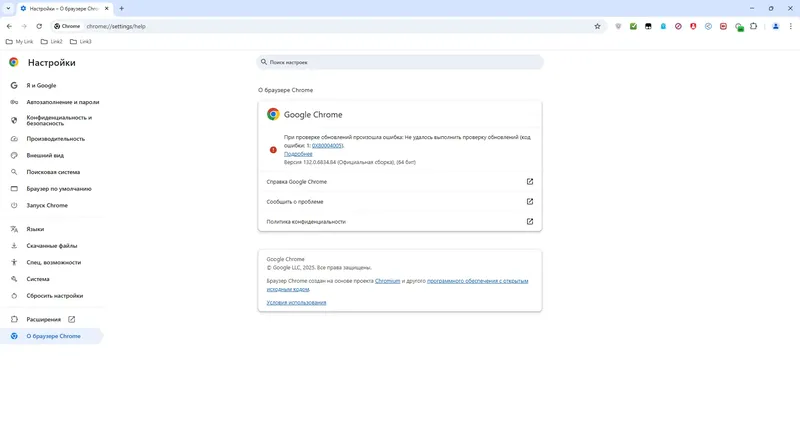Open external icon beside Сообщить о проблеме

pyautogui.click(x=530, y=201)
